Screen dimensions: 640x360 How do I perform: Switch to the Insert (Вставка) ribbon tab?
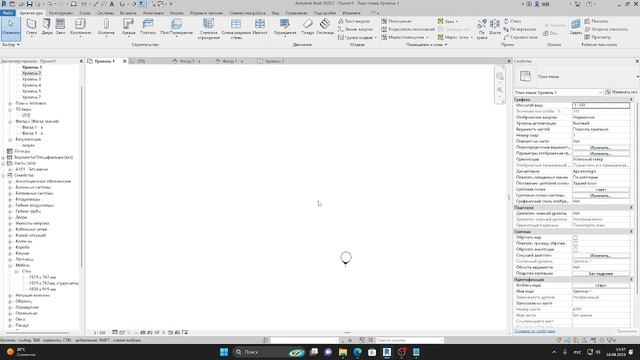pyautogui.click(x=128, y=13)
